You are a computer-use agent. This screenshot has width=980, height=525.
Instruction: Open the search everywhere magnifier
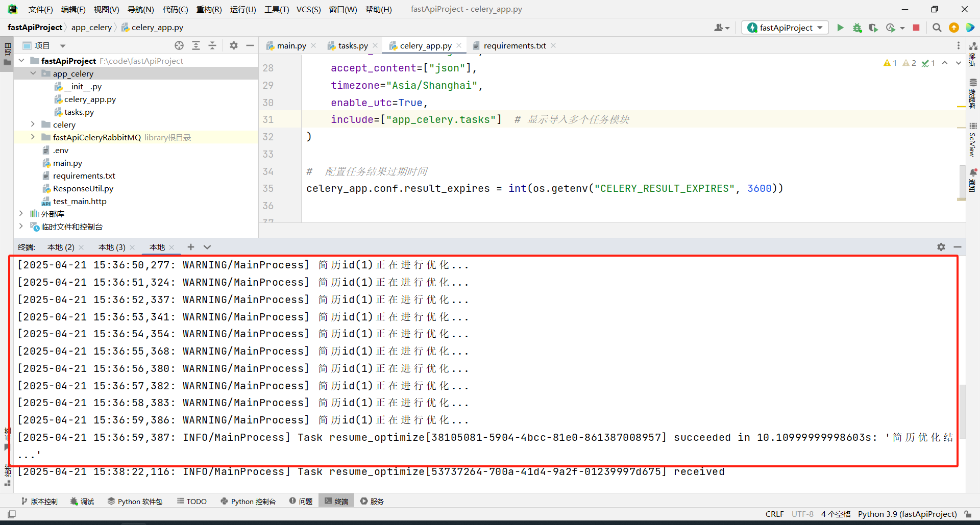[x=937, y=28]
